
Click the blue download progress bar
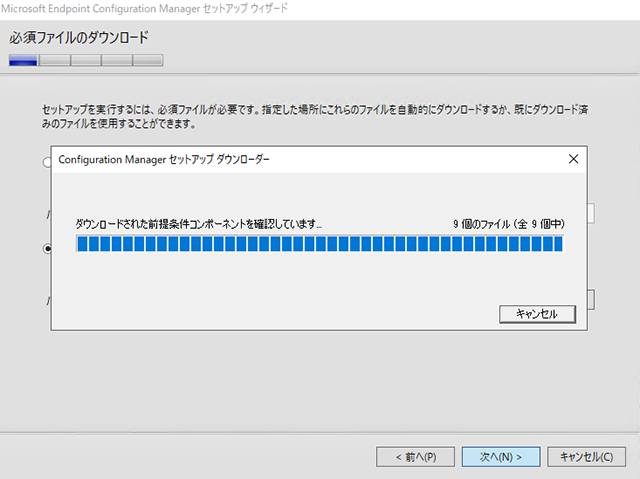[320, 244]
